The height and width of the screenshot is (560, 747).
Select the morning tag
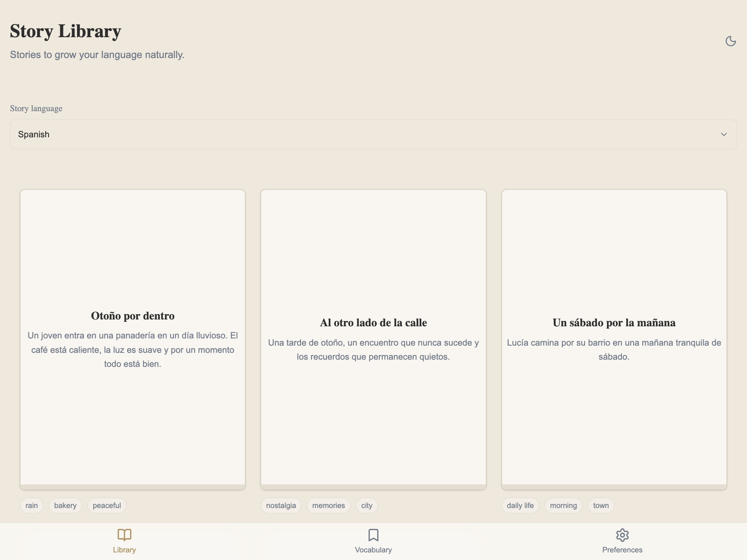pos(563,505)
